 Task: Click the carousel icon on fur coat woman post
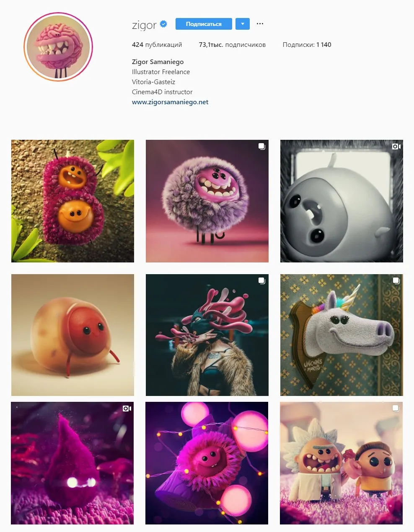(x=261, y=281)
